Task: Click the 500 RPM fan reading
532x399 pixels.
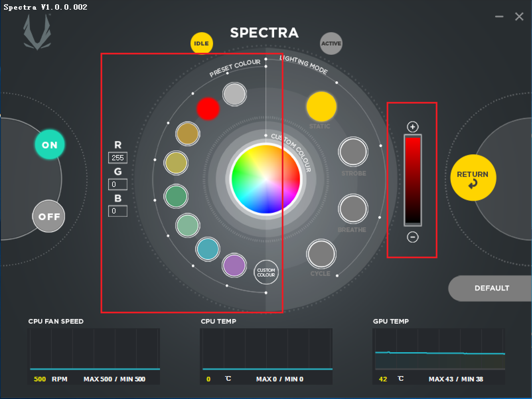Action: click(50, 379)
